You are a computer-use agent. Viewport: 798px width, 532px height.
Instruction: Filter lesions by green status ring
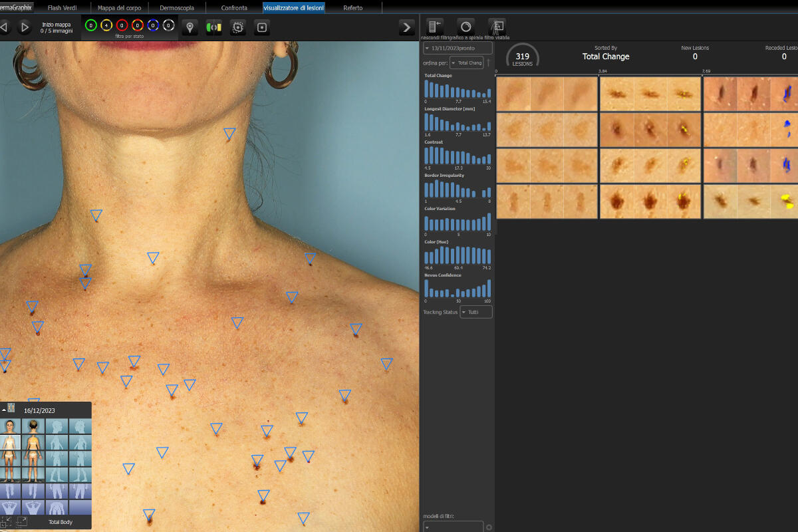tap(91, 26)
